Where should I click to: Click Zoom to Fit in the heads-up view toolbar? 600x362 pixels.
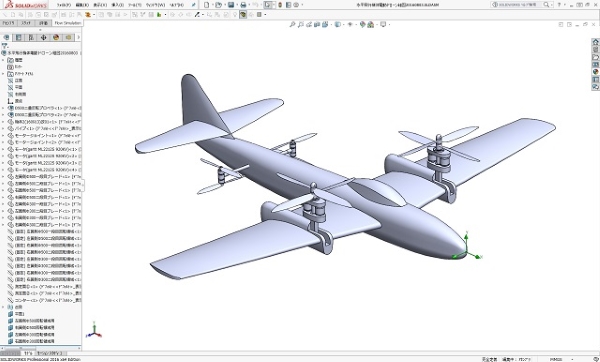point(292,24)
